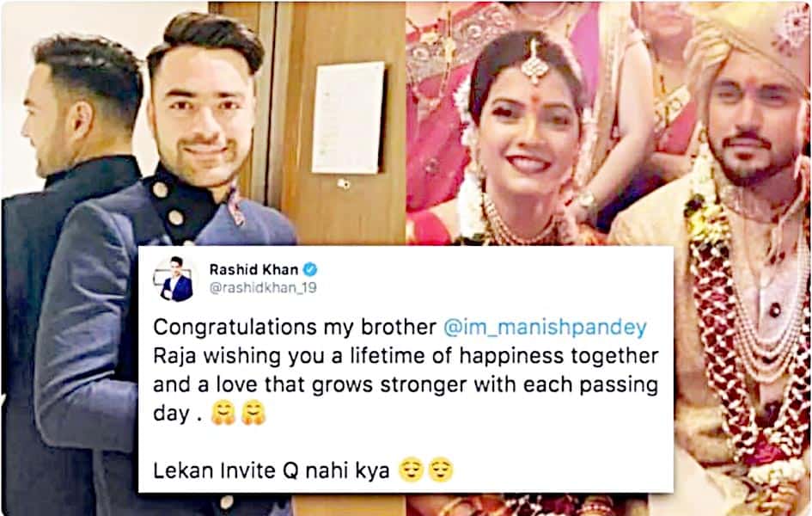This screenshot has width=812, height=516.
Task: Click the small door latch below the paper
Action: pyautogui.click(x=344, y=184)
